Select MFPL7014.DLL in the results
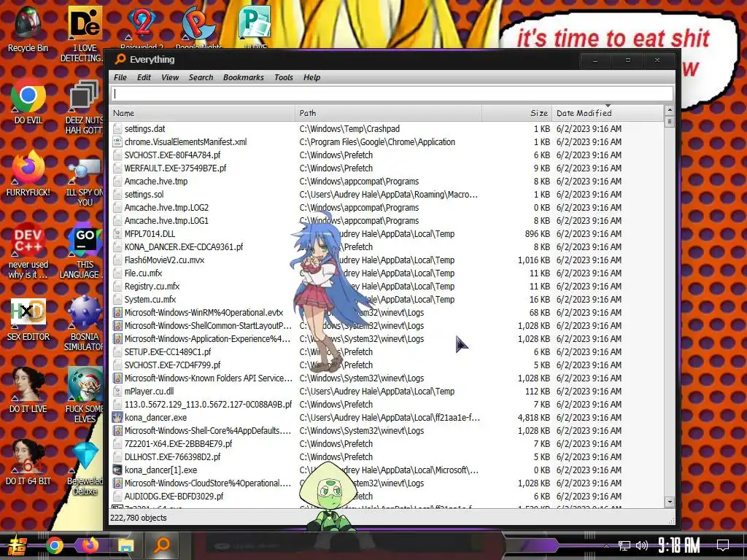747x560 pixels. pos(387,234)
